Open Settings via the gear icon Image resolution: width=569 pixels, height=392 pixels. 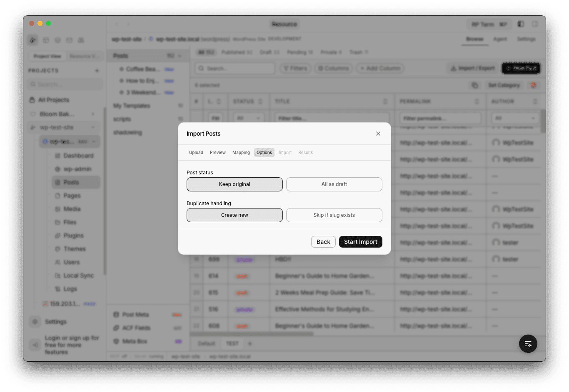pos(35,321)
